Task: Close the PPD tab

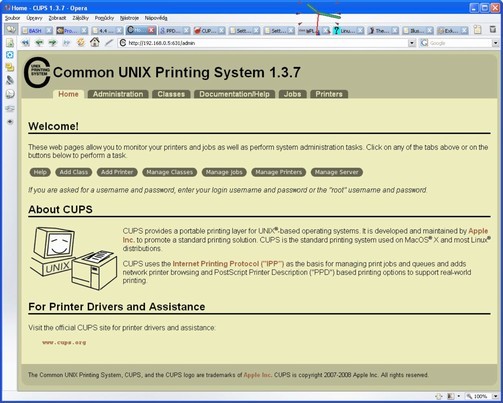Action: [186, 31]
